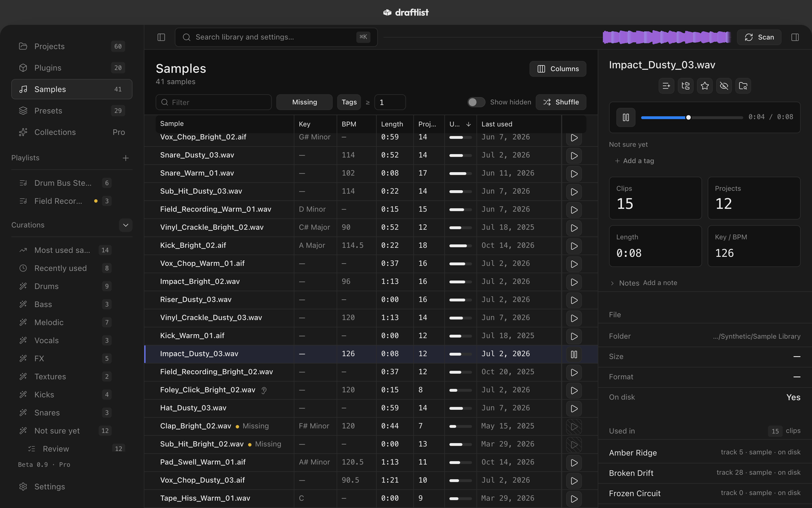Open Collections in the sidebar

(x=72, y=132)
